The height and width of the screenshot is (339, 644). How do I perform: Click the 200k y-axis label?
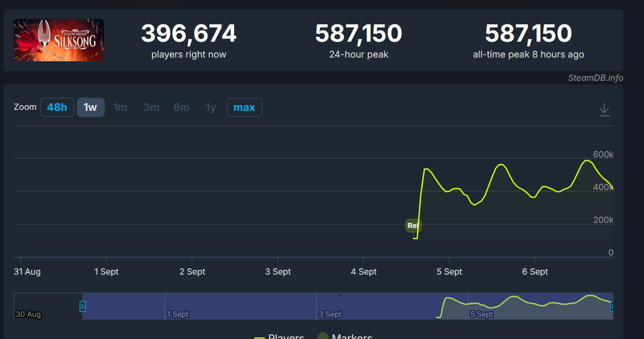(603, 220)
